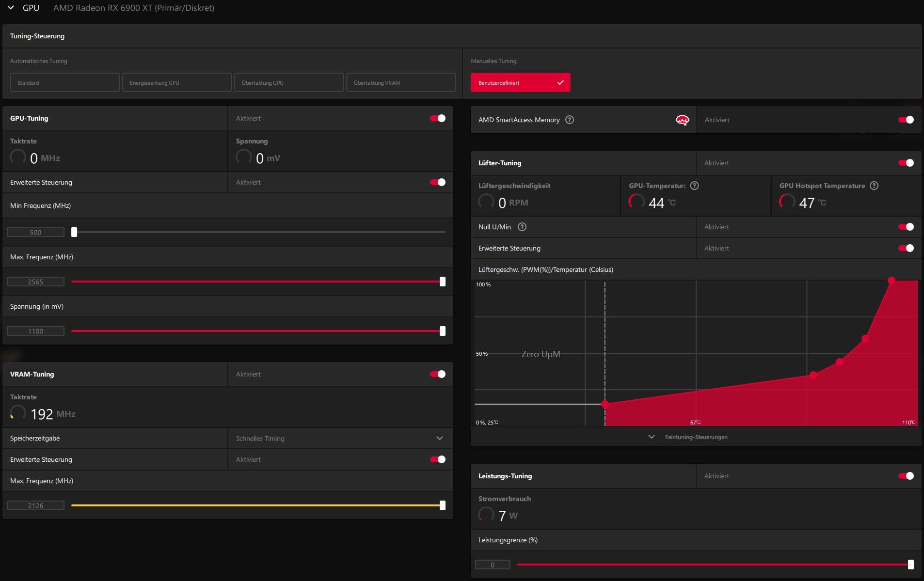
Task: Toggle Null U/Min. switch
Action: (906, 227)
